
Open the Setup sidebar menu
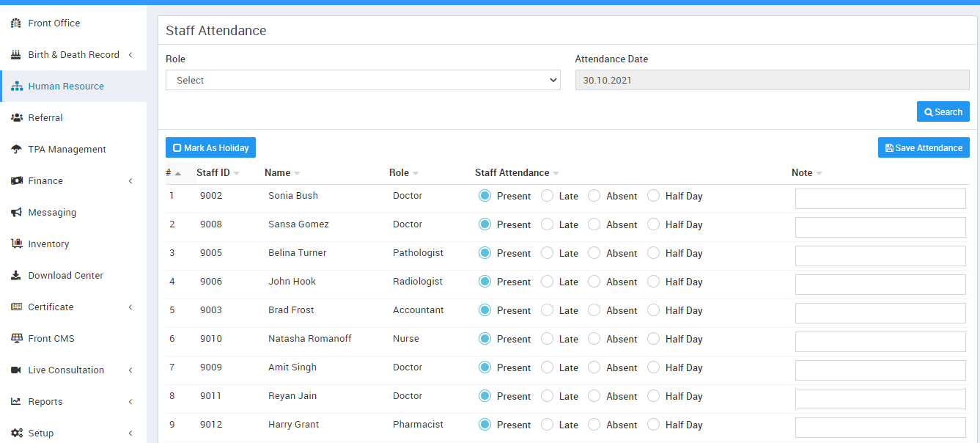pos(41,433)
